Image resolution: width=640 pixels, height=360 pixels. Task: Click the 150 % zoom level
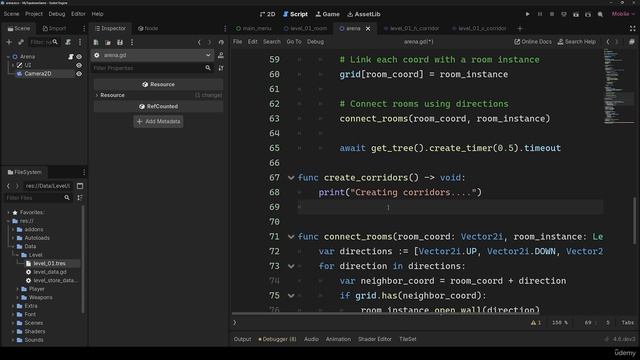coord(560,322)
